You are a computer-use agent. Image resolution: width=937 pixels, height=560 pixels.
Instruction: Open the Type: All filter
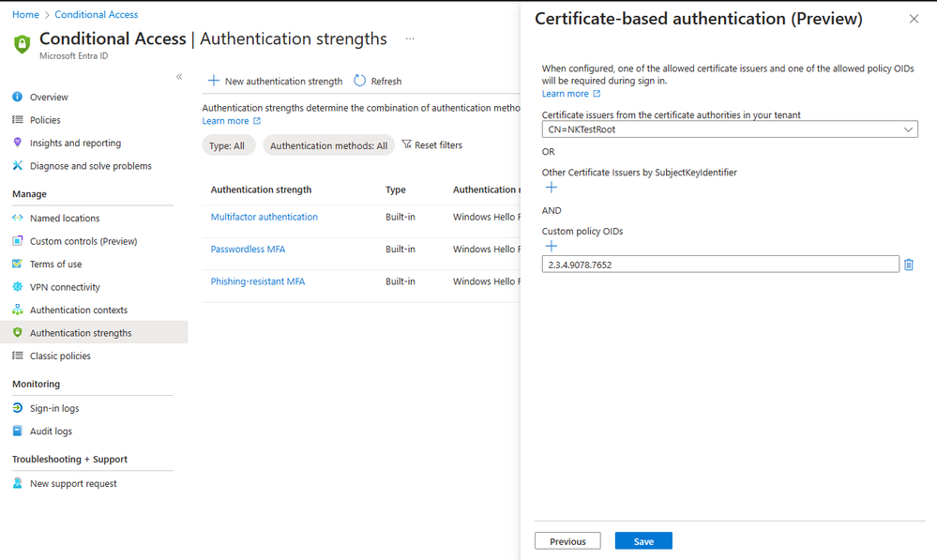click(228, 145)
